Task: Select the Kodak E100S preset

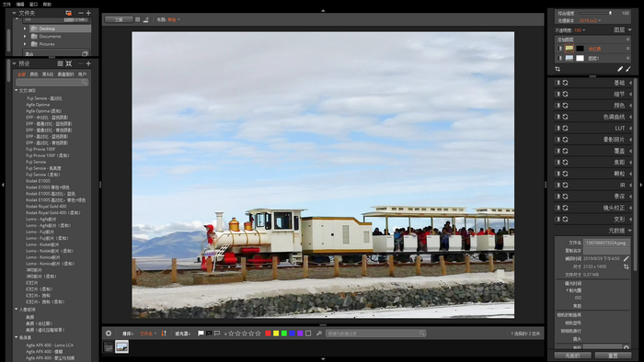Action: (39, 181)
